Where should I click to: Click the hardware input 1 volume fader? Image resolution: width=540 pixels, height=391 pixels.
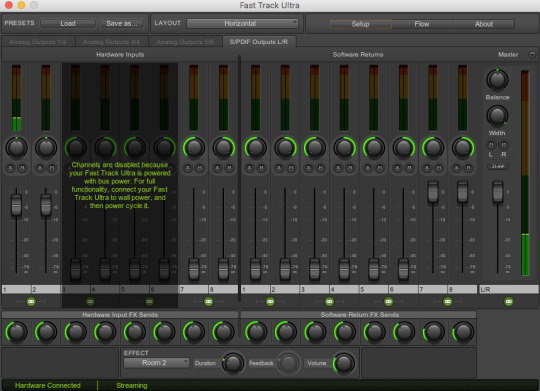(16, 205)
